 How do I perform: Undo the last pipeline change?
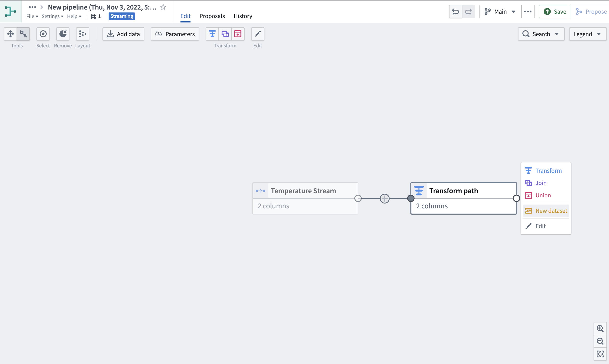(x=455, y=11)
